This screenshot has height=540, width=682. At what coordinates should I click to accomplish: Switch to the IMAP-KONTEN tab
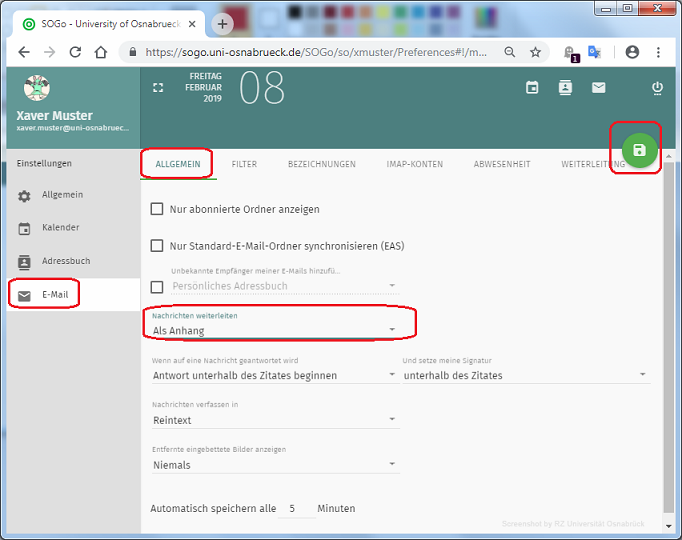[x=415, y=164]
